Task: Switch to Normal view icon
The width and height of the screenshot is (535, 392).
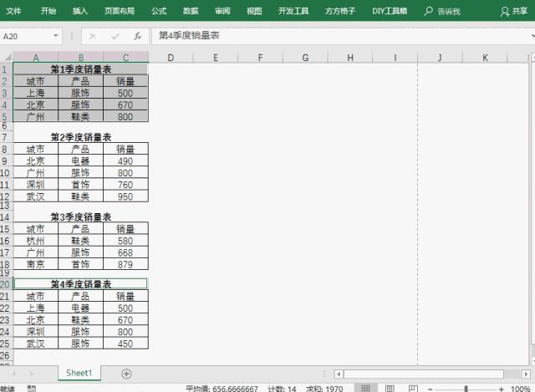Action: pos(365,389)
